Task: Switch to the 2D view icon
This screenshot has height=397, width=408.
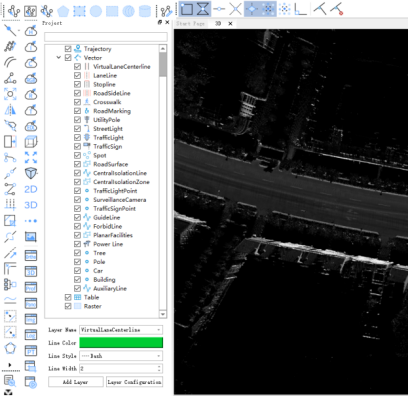Action: click(x=31, y=189)
